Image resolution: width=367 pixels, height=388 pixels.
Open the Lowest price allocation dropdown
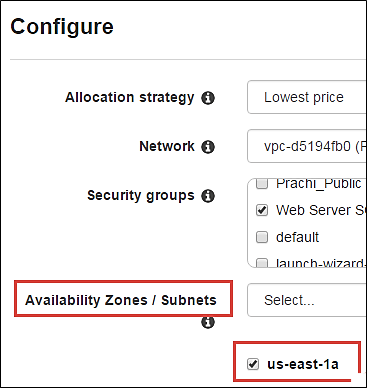pyautogui.click(x=307, y=97)
